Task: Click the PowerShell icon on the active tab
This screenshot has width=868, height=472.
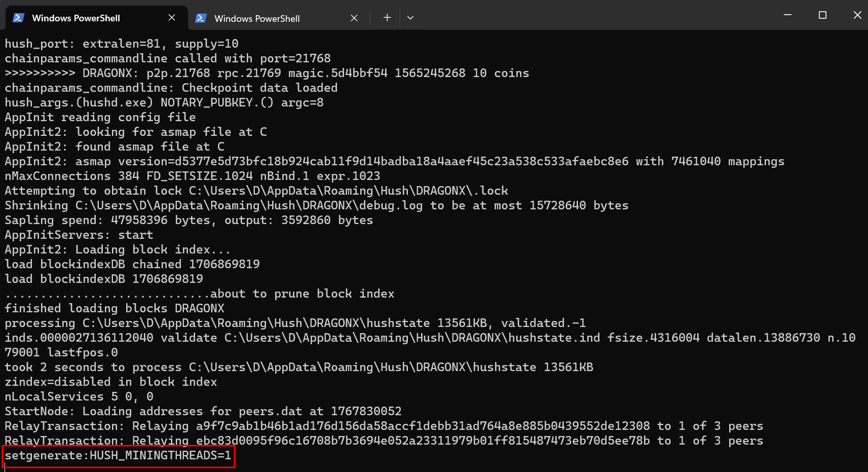Action: (19, 18)
